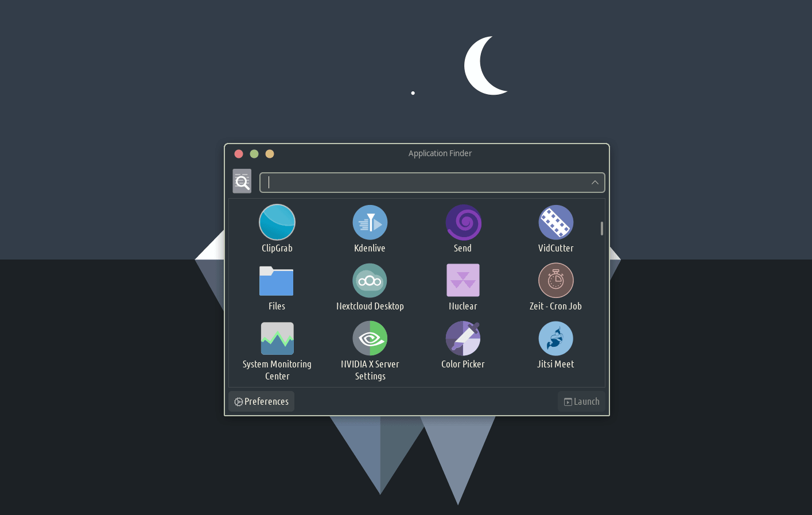812x515 pixels.
Task: Click the "Zeit - Cron Job" label text
Action: (555, 306)
